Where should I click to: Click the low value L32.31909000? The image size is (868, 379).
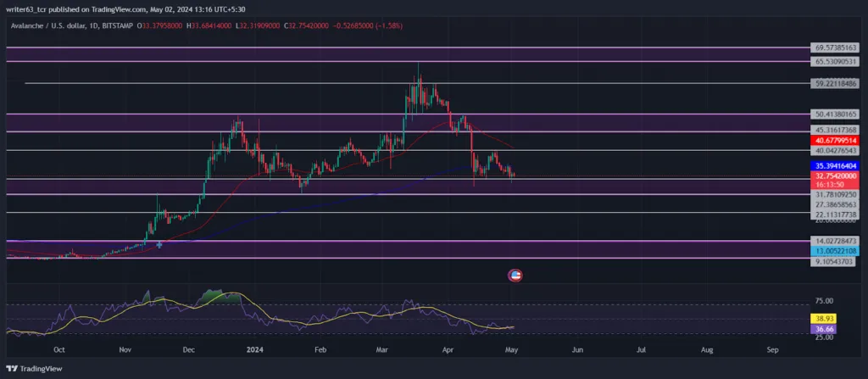tap(259, 25)
